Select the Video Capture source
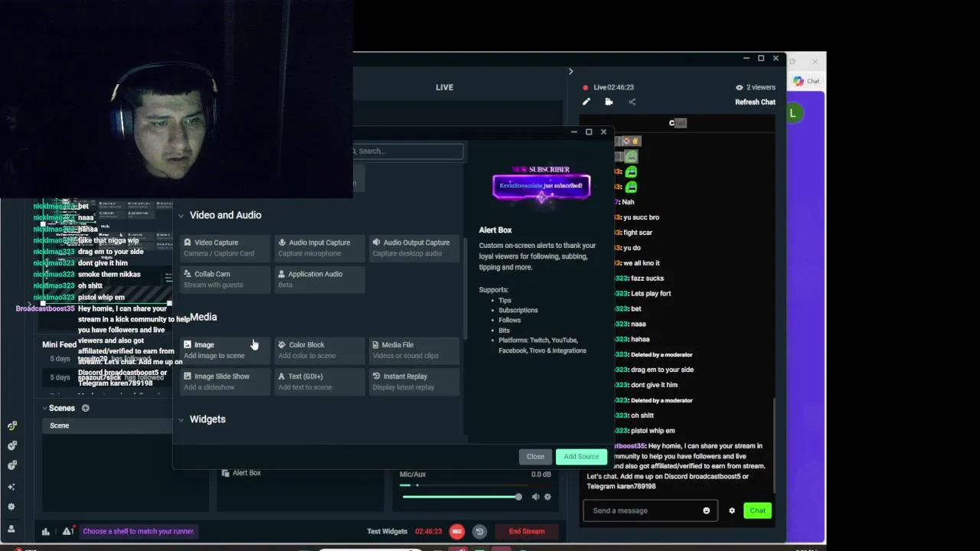980x551 pixels. pos(225,248)
